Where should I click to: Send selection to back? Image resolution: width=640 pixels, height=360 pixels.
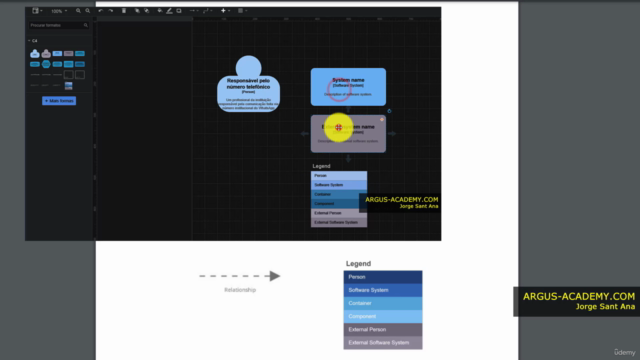[x=147, y=11]
